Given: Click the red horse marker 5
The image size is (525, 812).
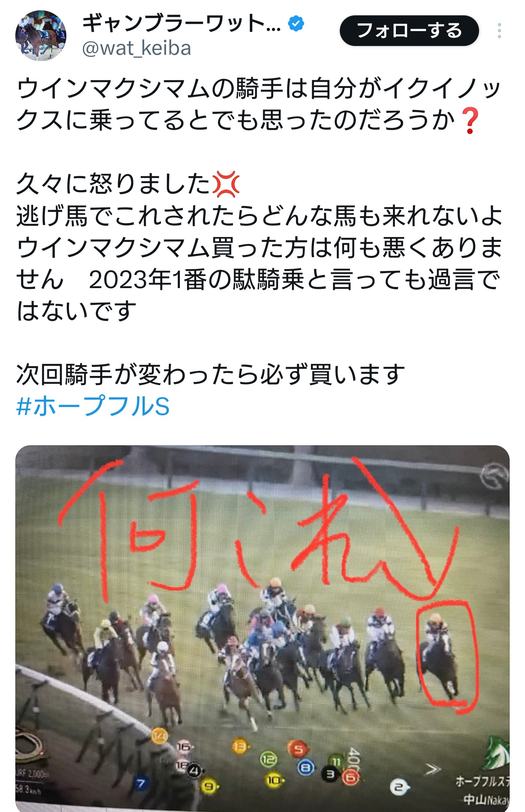Looking at the screenshot, I should [x=298, y=750].
